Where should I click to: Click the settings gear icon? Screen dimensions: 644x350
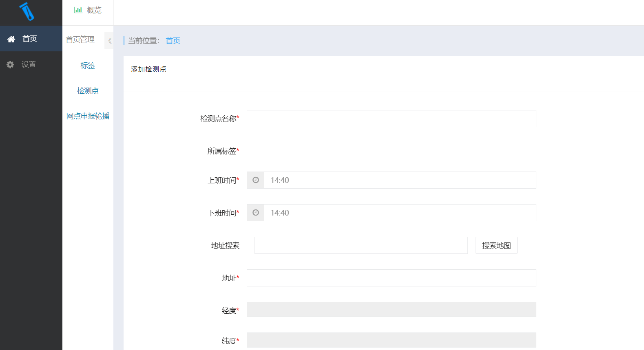click(10, 64)
